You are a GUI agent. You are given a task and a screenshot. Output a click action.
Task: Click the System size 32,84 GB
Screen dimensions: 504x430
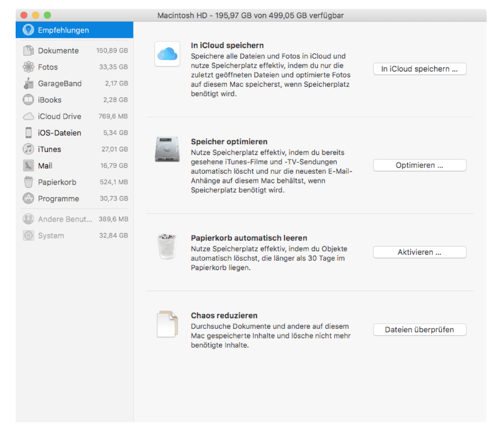[x=113, y=235]
